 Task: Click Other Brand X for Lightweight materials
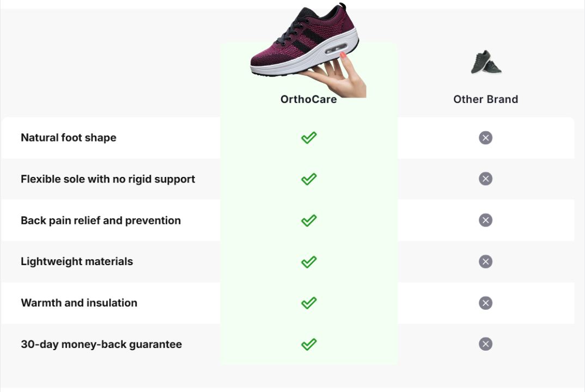[485, 261]
